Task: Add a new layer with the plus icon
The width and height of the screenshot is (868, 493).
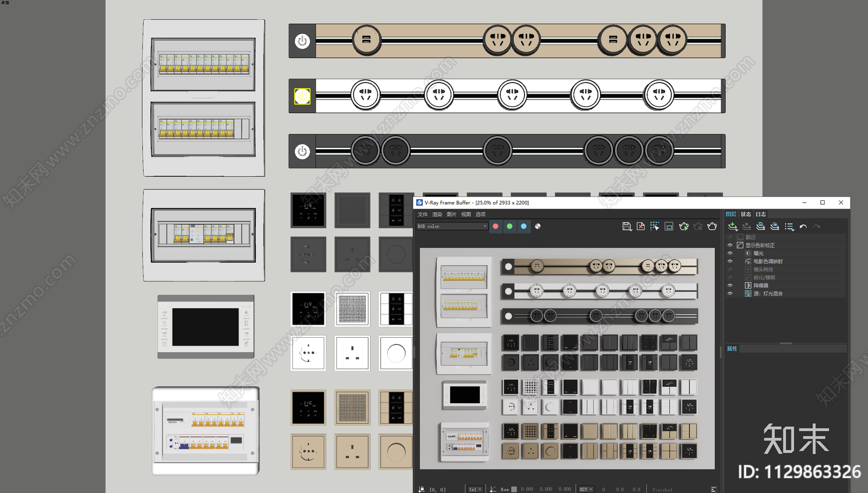Action: pyautogui.click(x=732, y=226)
